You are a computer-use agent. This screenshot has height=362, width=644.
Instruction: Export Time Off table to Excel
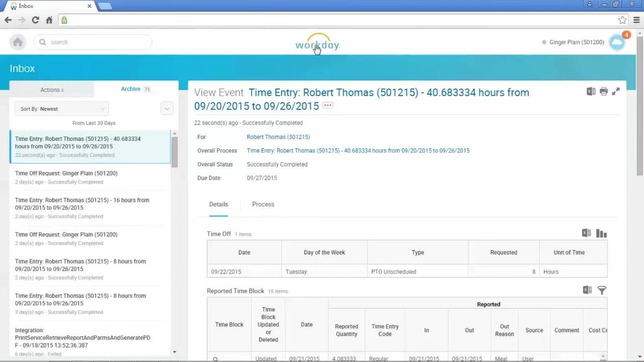[x=586, y=233]
